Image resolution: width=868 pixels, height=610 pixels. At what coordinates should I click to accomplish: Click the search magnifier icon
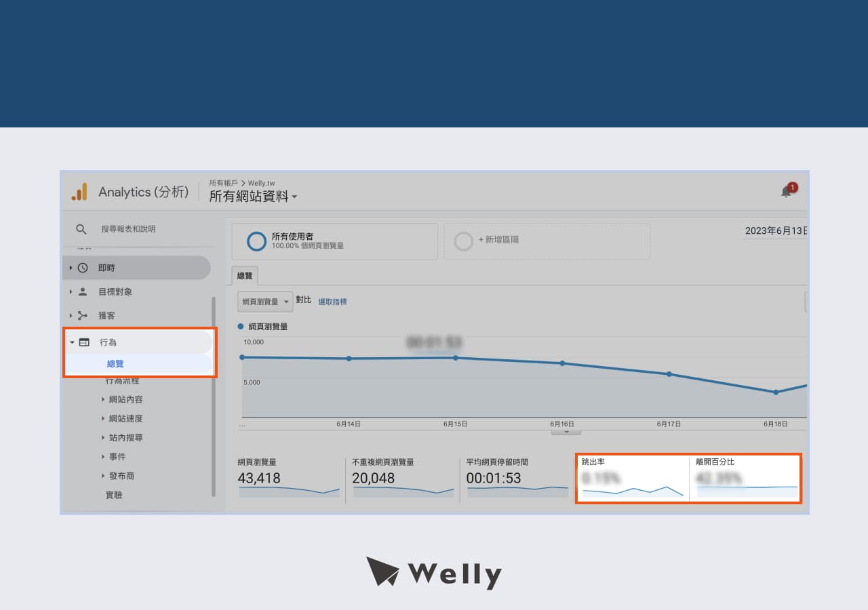coord(81,229)
